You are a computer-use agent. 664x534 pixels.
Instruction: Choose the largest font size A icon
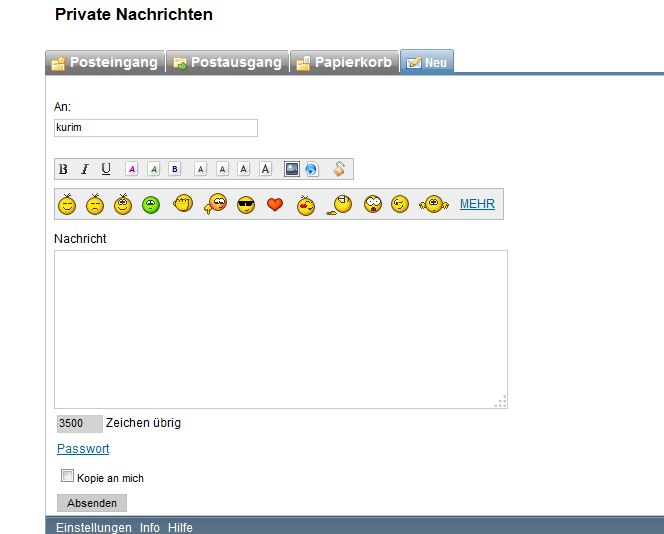(266, 169)
